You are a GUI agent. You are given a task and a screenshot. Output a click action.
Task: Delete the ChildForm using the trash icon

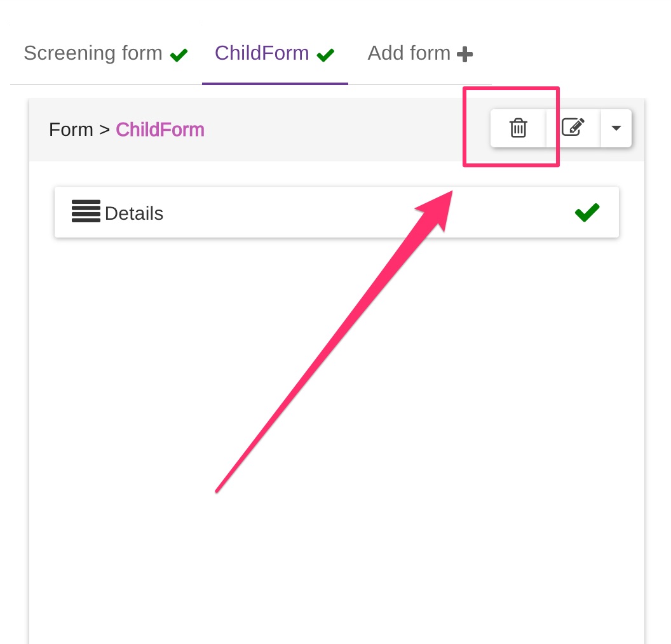pyautogui.click(x=518, y=128)
